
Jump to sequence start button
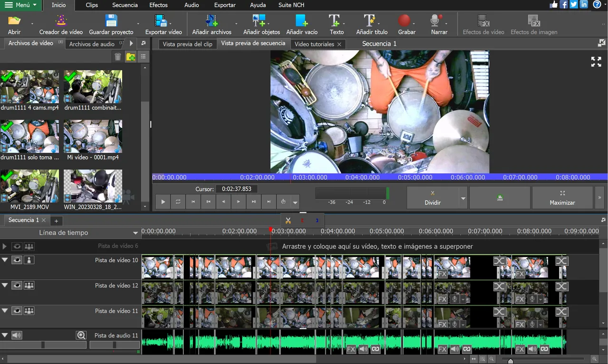tap(193, 202)
